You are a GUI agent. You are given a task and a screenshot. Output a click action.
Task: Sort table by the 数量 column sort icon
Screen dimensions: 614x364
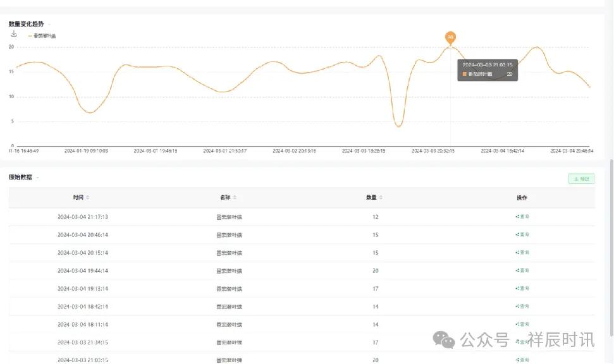tap(381, 198)
